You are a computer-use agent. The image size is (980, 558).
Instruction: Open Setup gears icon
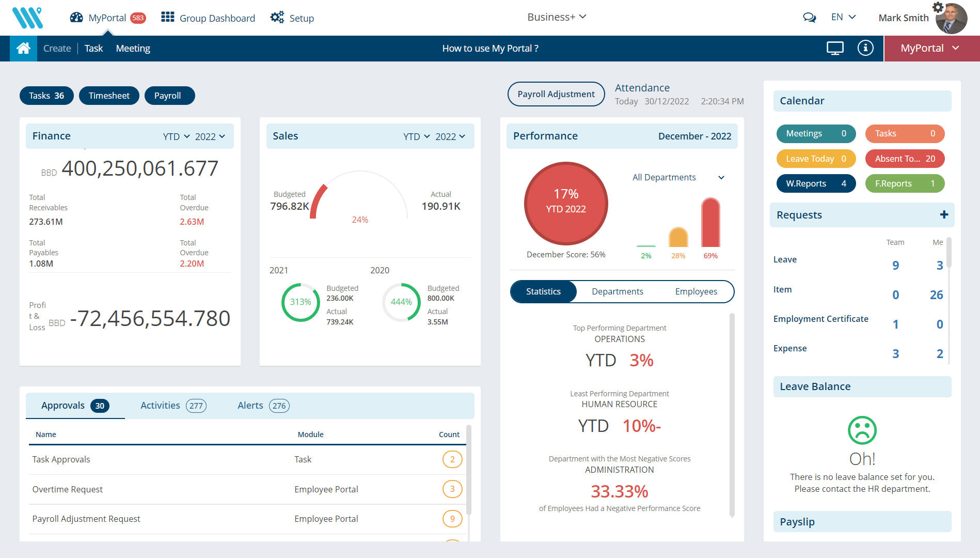click(277, 18)
